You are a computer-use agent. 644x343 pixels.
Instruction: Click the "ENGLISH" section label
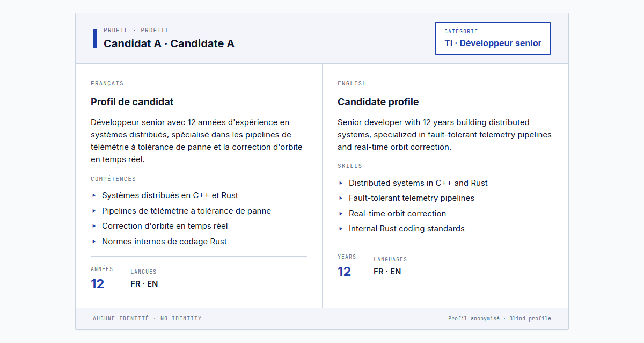coord(352,83)
